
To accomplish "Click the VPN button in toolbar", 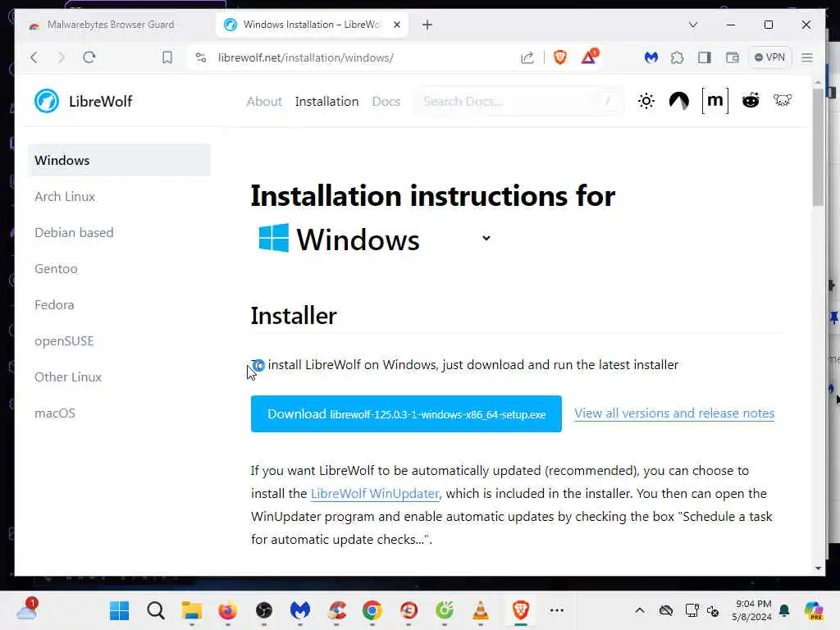I will [769, 57].
